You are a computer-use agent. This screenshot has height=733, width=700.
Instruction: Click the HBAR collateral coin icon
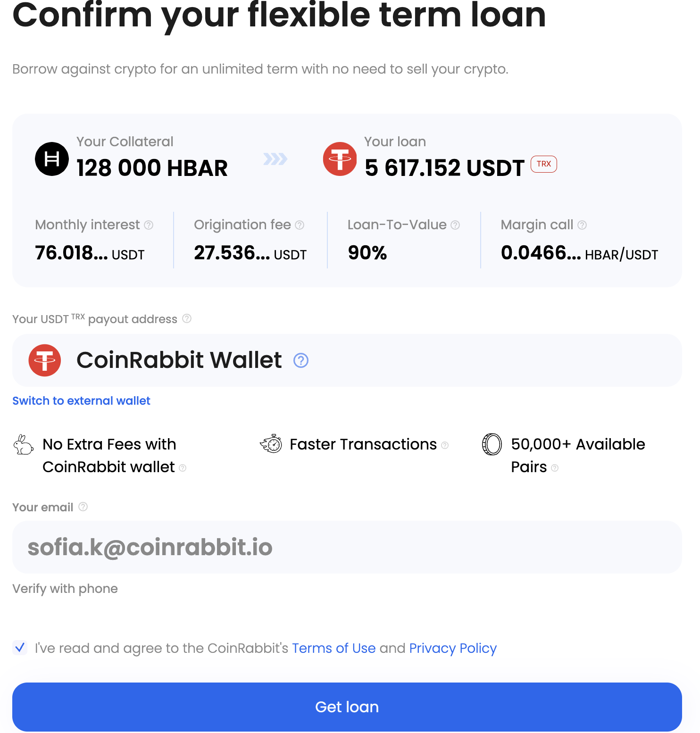point(52,158)
